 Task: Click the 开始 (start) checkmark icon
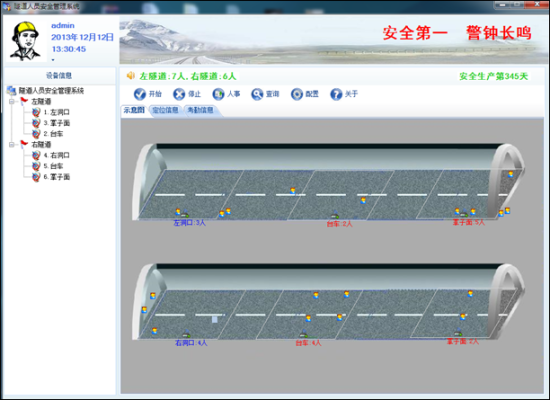tap(140, 94)
